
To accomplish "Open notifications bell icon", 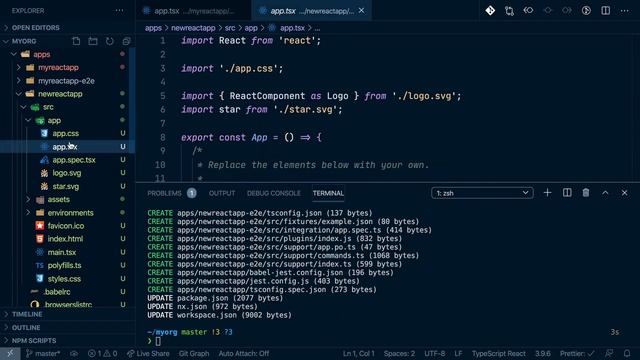I will (x=627, y=353).
